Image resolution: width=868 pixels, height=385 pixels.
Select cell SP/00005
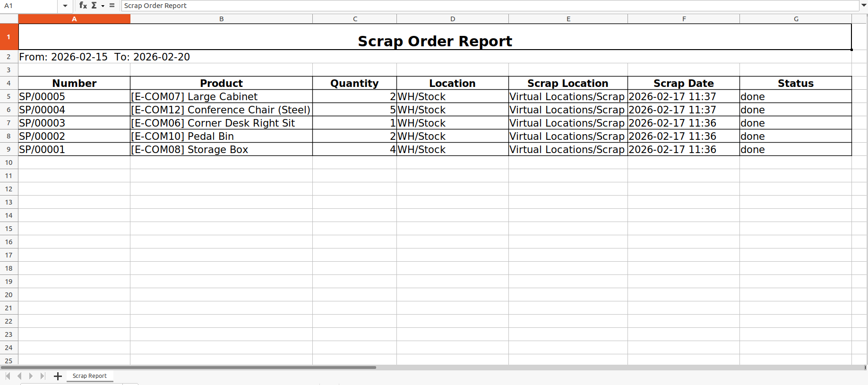coord(74,96)
